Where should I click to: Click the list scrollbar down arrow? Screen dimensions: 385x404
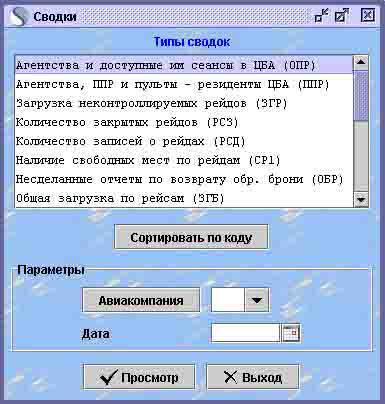(x=361, y=200)
